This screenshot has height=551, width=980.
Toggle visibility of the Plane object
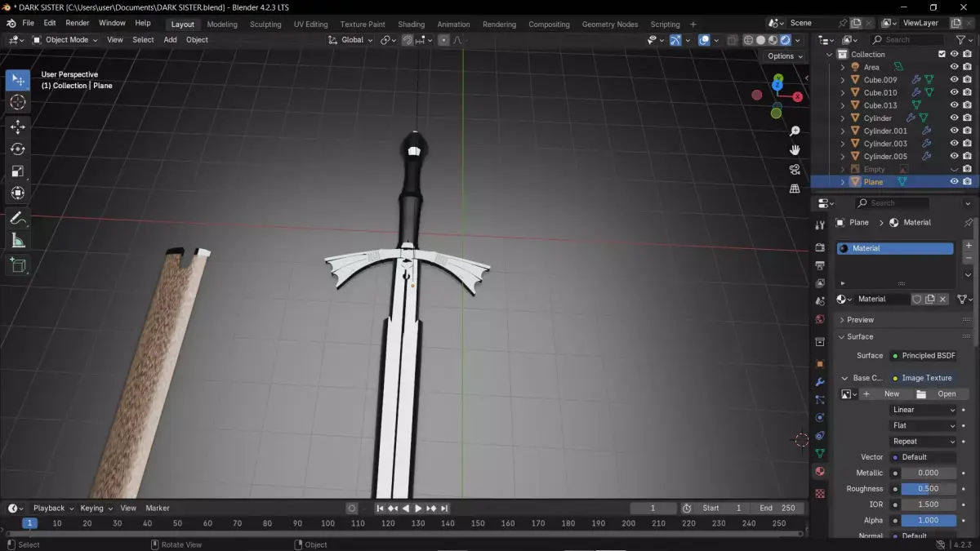click(954, 181)
